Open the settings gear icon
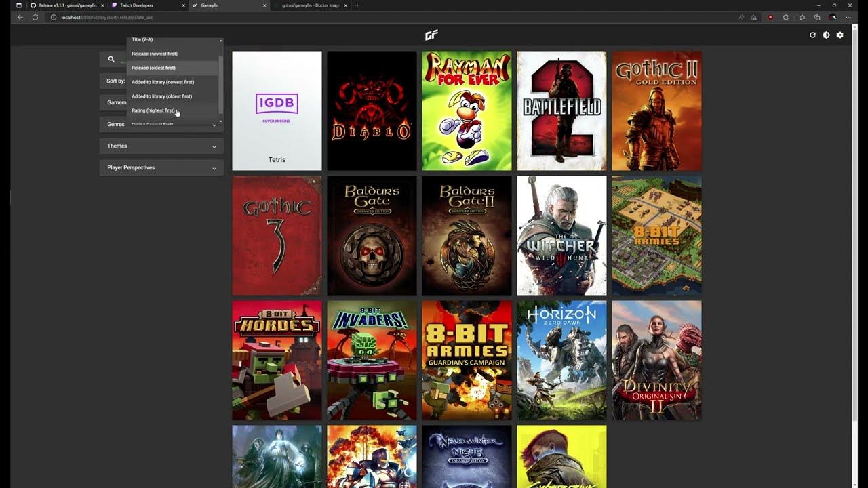 point(840,35)
